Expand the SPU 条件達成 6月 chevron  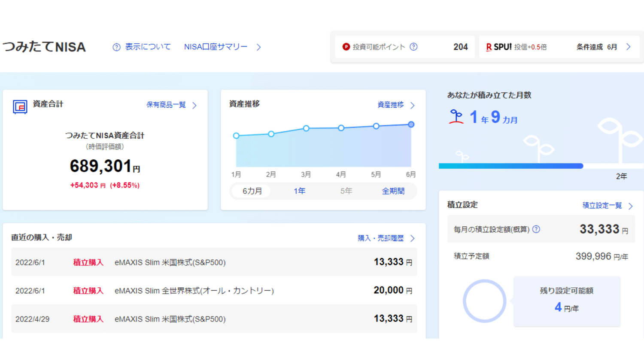629,47
